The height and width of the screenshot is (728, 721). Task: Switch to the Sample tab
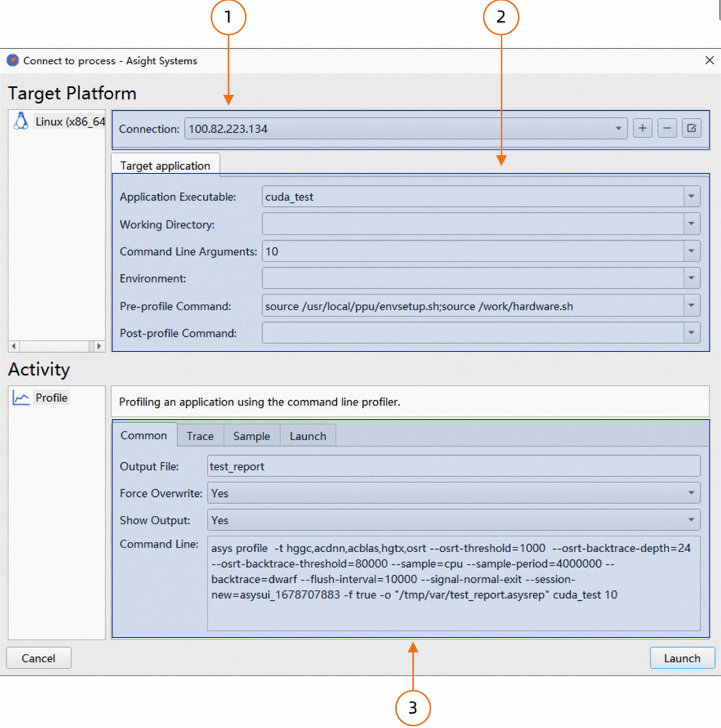[x=252, y=436]
